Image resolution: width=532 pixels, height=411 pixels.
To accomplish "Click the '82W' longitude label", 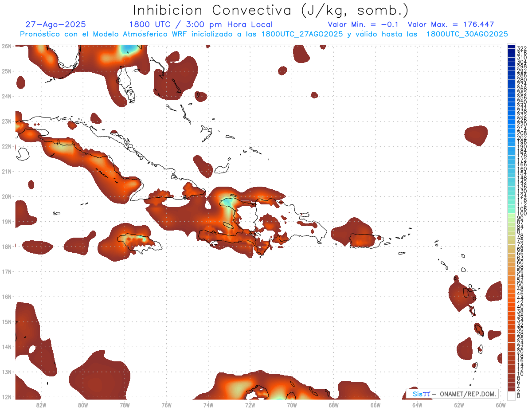I will pos(41,405).
